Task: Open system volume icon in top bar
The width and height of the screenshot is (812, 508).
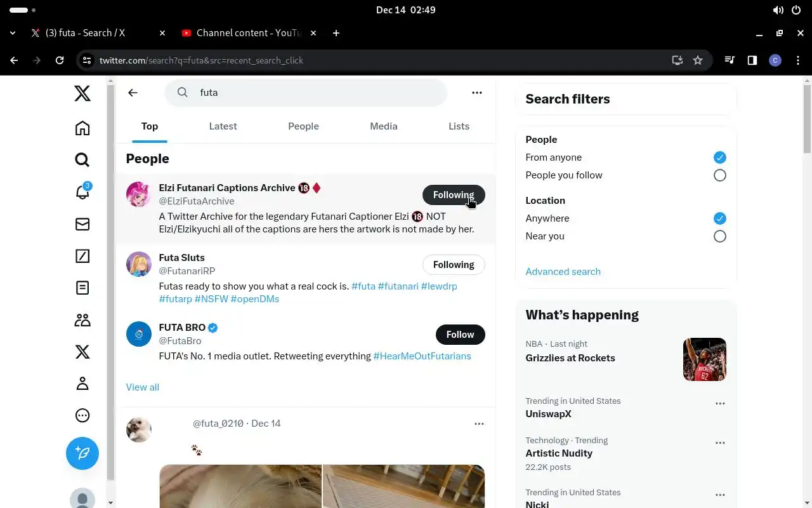Action: 778,10
